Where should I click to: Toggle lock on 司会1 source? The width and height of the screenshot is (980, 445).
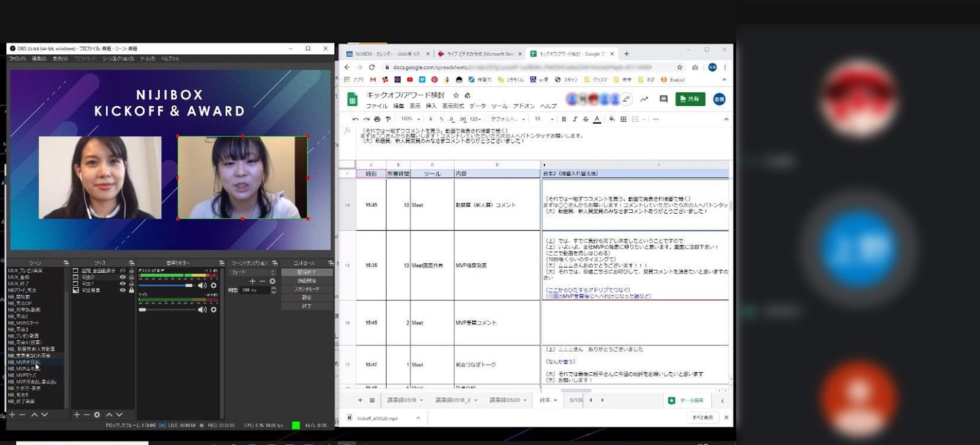click(x=131, y=284)
